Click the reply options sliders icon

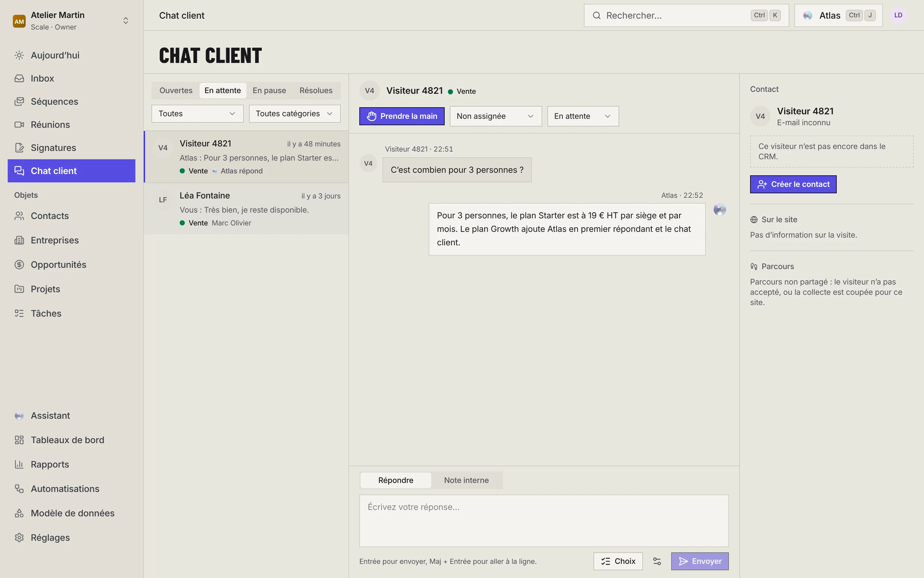pos(657,561)
